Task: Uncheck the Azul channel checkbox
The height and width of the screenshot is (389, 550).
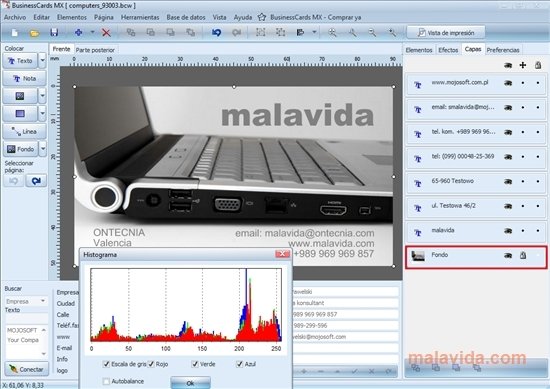Action: point(240,364)
